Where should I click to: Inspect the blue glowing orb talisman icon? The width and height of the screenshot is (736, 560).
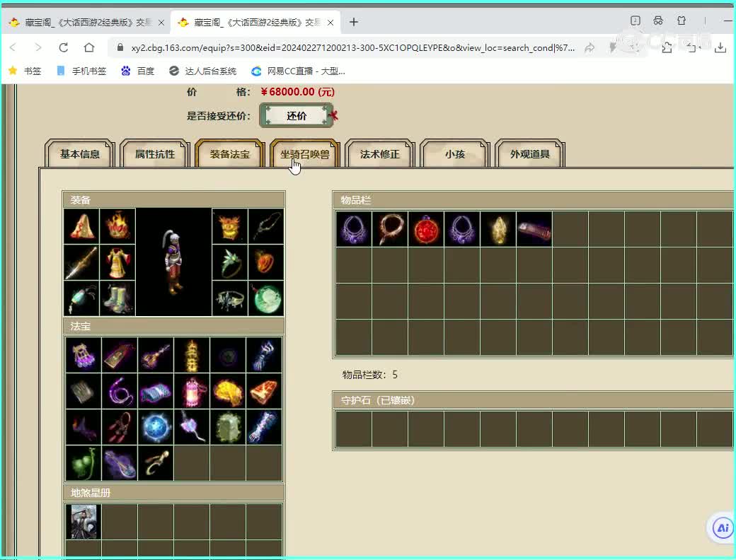click(156, 427)
